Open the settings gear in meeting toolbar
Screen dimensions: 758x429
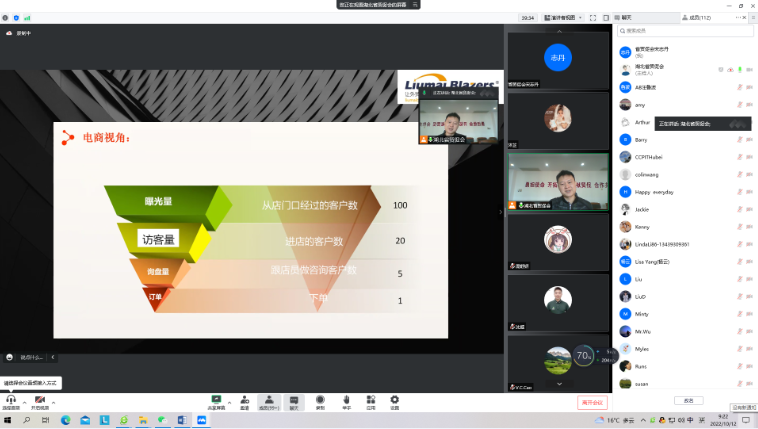coord(394,400)
